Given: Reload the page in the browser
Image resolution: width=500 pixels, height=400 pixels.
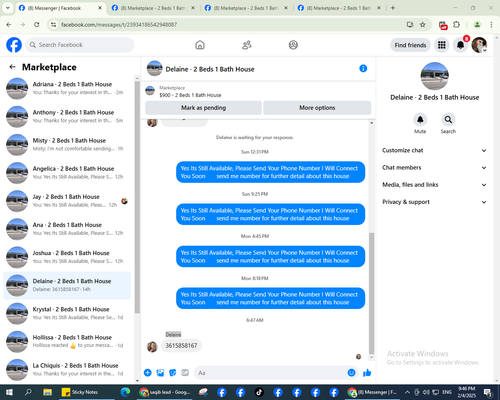Looking at the screenshot, I should [x=37, y=25].
